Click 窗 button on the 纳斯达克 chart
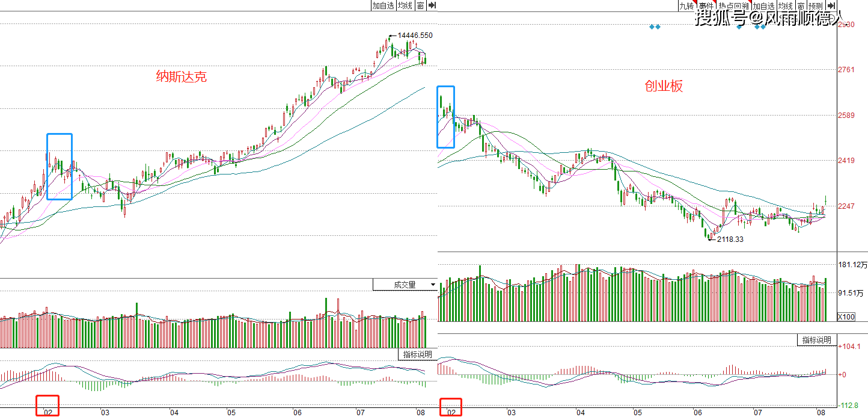868x417 pixels. (x=420, y=5)
